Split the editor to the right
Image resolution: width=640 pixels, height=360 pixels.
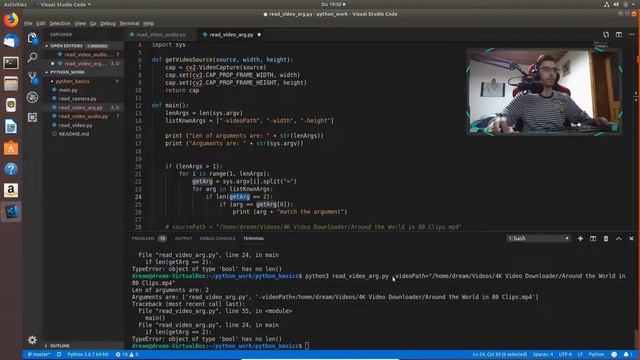(x=619, y=35)
